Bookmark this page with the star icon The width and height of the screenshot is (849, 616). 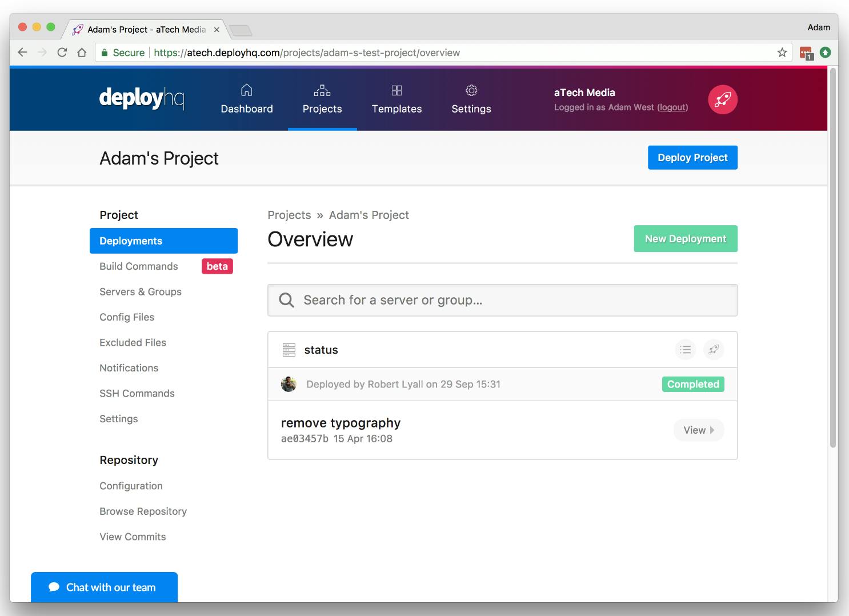781,52
